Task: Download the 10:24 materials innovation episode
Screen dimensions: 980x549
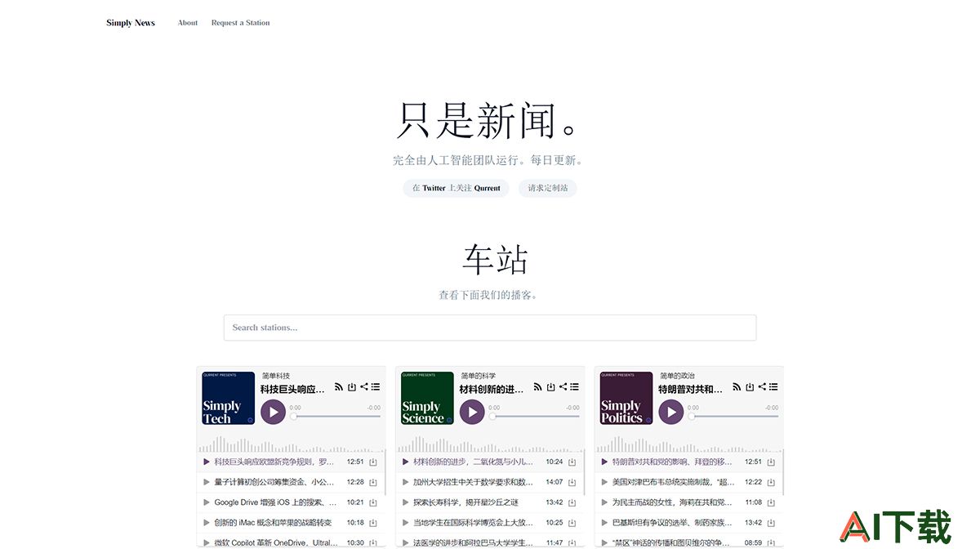Action: click(572, 462)
